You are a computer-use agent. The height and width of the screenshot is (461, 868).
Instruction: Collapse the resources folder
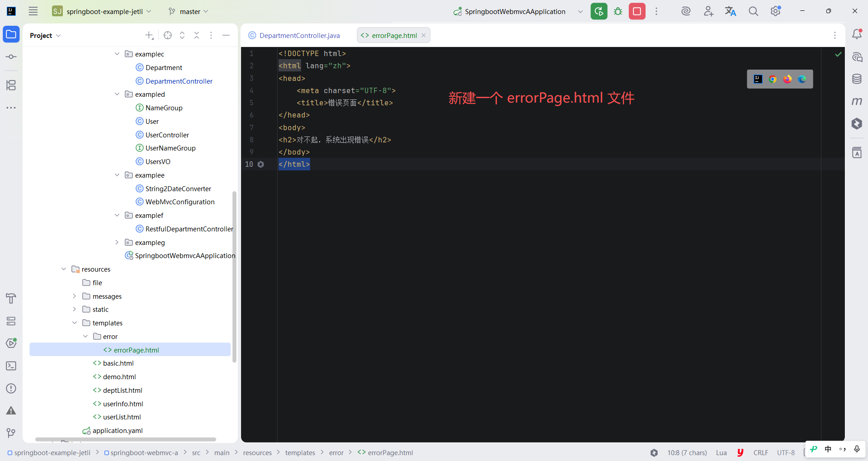pyautogui.click(x=64, y=269)
